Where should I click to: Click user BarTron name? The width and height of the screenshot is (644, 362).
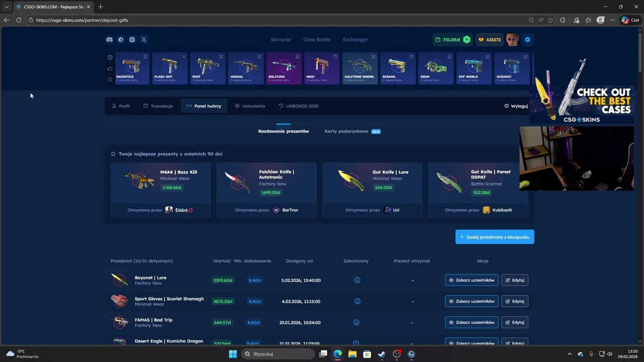(x=290, y=210)
